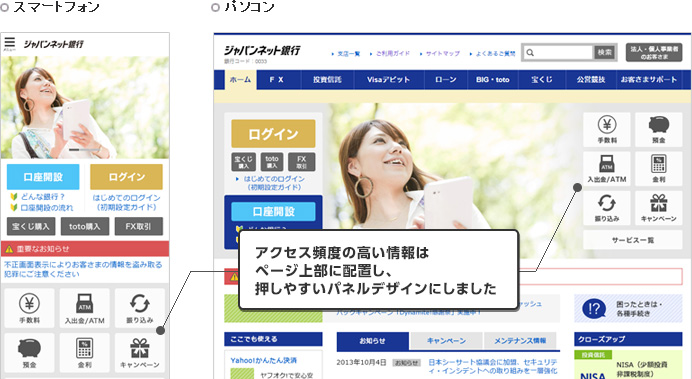Click the 金利 calculator icon on PC panel

click(x=658, y=169)
